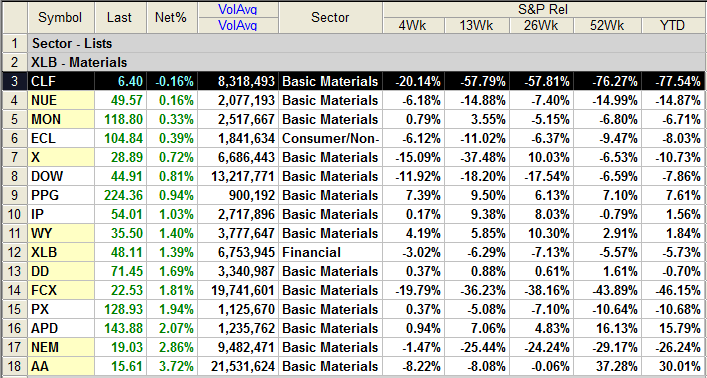The width and height of the screenshot is (707, 378).
Task: Open the upper VolAvg link in header
Action: pos(238,9)
